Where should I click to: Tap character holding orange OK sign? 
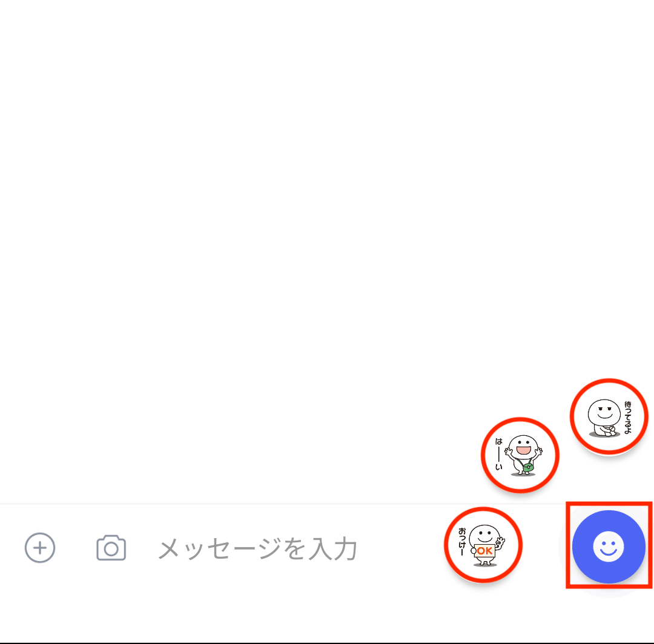pos(483,545)
